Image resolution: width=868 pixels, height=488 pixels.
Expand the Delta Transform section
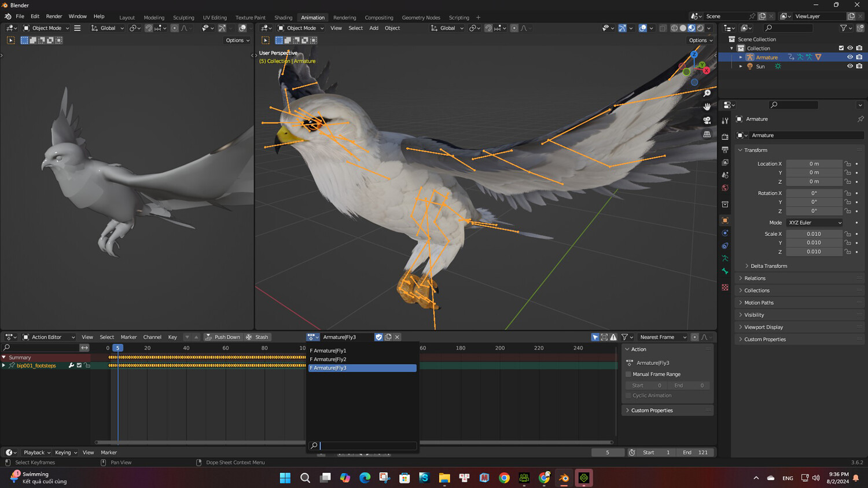coord(768,266)
